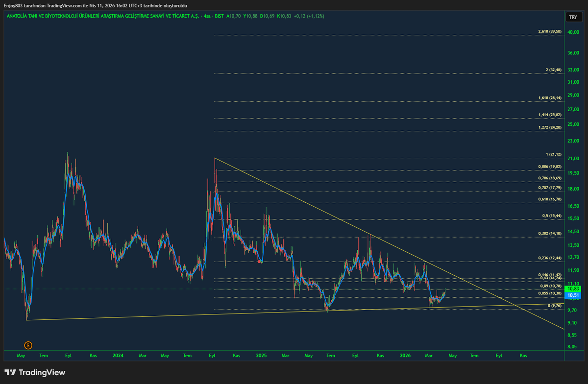Click the 12,70 price axis label
Viewport: 588px width, 384px height.
tap(573, 258)
